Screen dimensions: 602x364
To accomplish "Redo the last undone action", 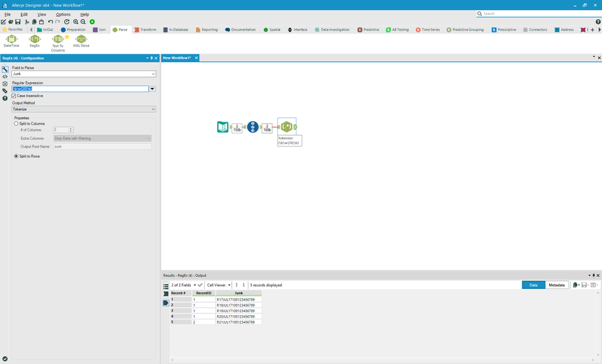I will coord(58,22).
